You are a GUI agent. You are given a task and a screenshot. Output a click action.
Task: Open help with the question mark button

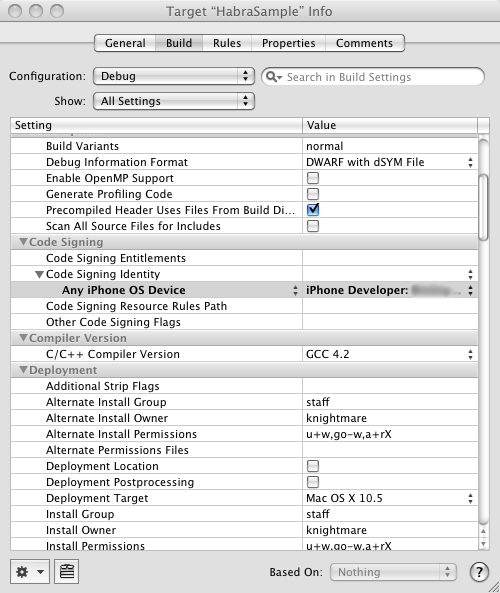click(x=479, y=572)
